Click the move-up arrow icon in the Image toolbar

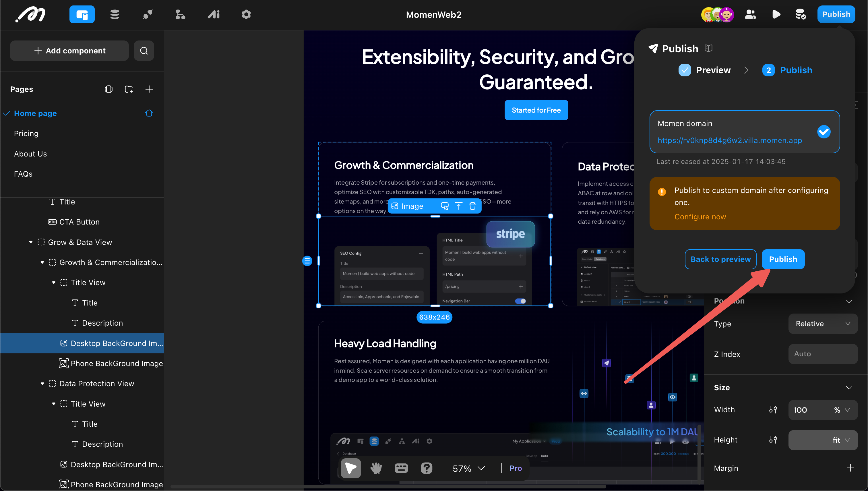coord(458,206)
